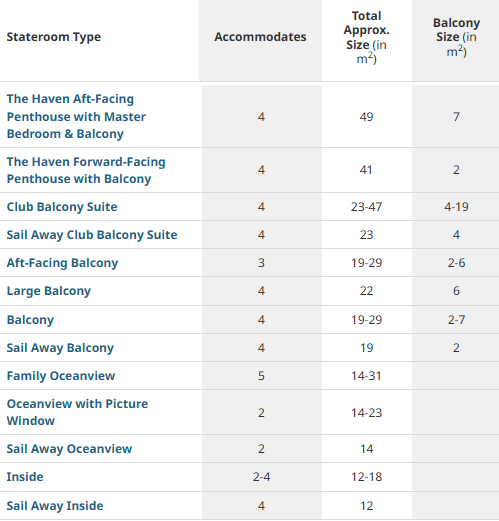Viewport: 499px width, 521px height.
Task: Open the Balcony stateroom type link
Action: [x=30, y=320]
